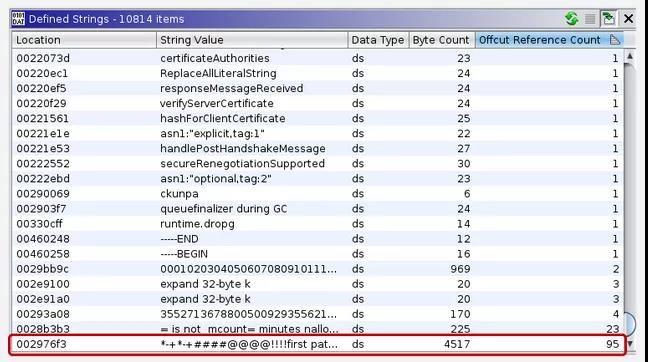Image resolution: width=648 pixels, height=362 pixels.
Task: Click the vertical scrollbar thumb
Action: tap(630, 323)
